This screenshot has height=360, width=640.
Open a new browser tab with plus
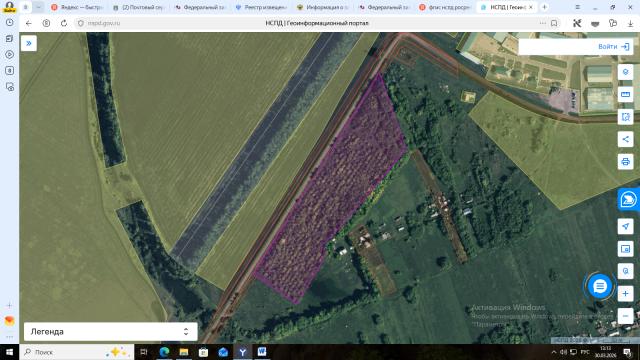[x=544, y=7]
